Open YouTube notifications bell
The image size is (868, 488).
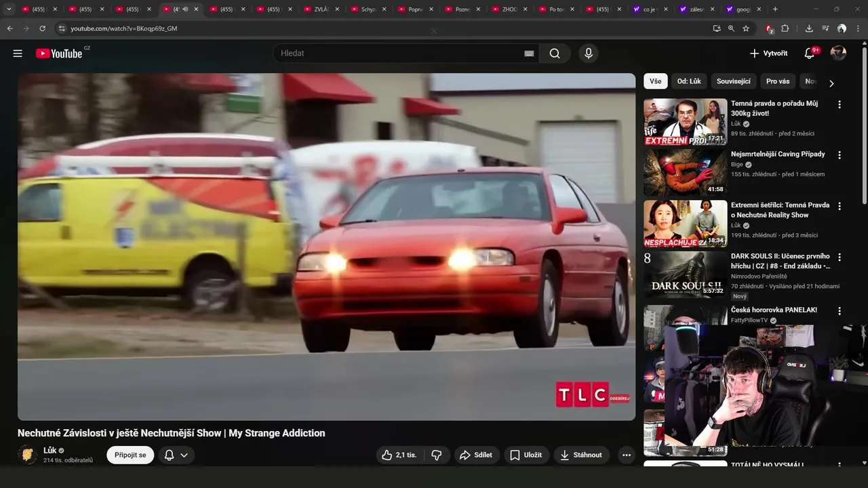click(x=809, y=54)
